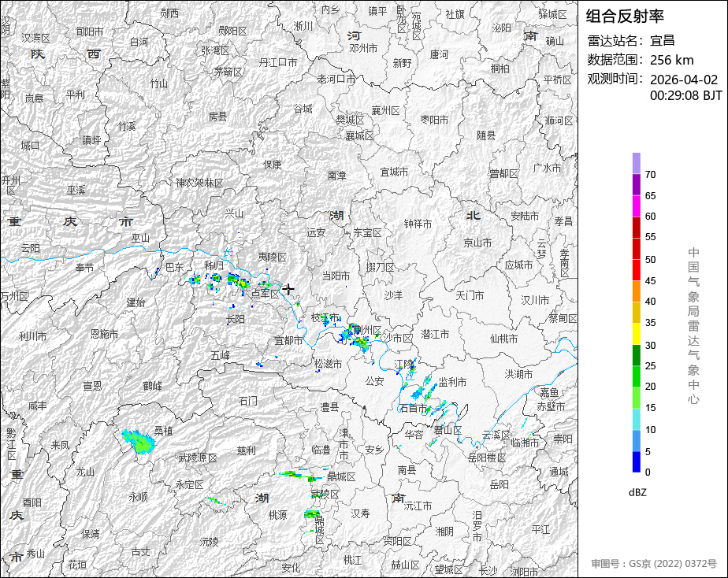Click the 邓州市 map label

[x=363, y=48]
